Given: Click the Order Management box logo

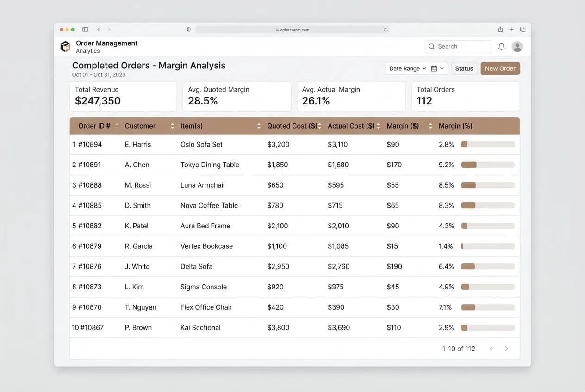Looking at the screenshot, I should [65, 46].
